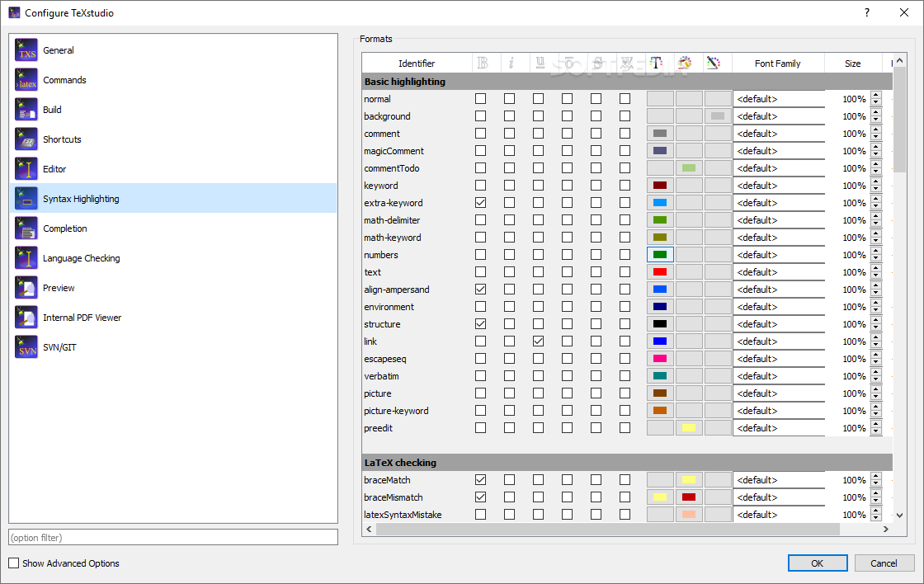
Task: Open font family dropdown for comment
Action: coord(779,134)
